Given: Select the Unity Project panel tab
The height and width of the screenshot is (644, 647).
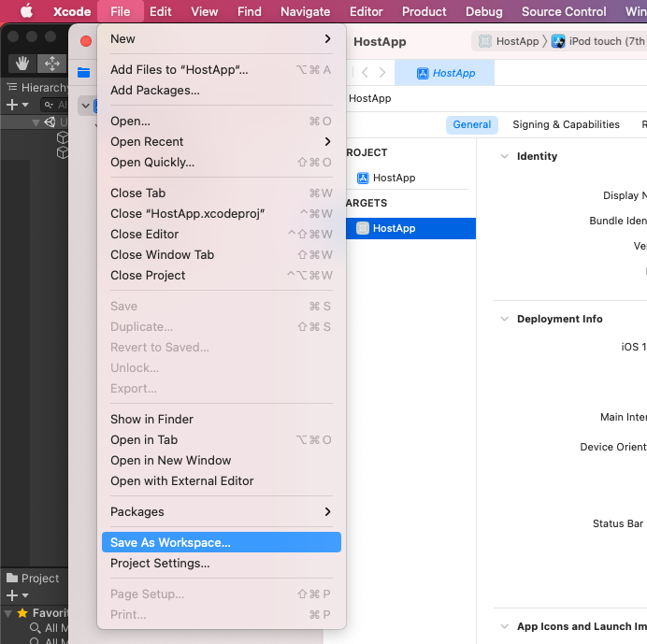Looking at the screenshot, I should click(x=33, y=579).
